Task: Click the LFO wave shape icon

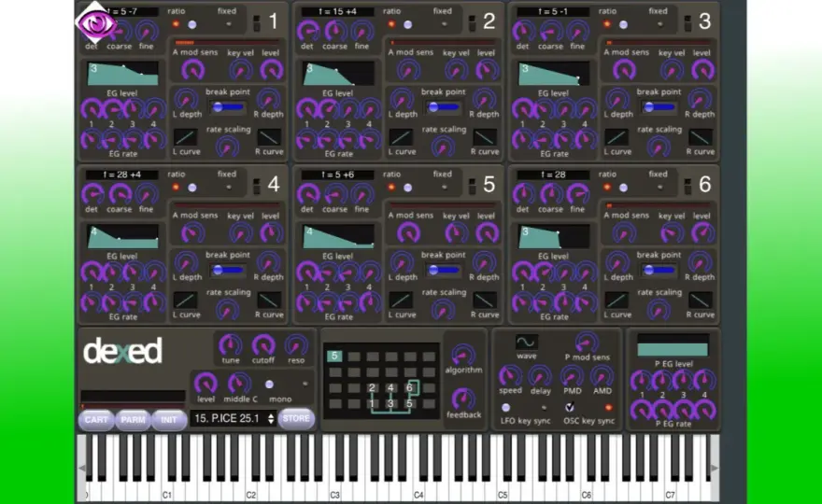Action: point(526,343)
